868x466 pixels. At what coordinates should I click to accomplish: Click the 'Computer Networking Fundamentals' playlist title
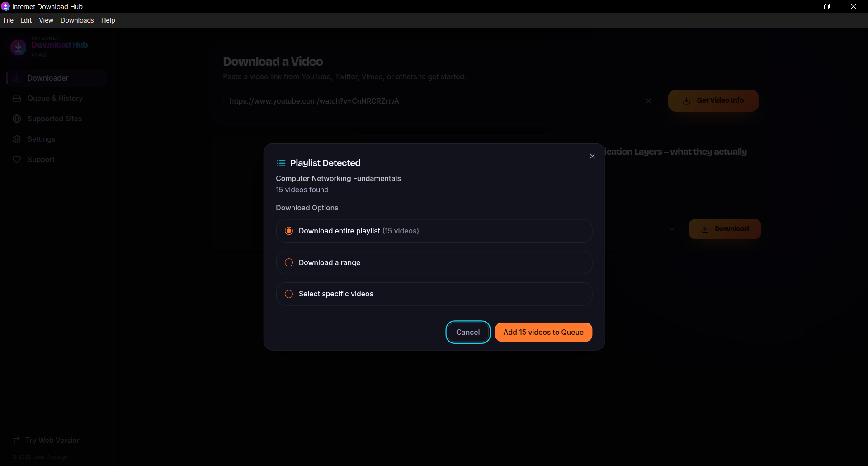click(338, 178)
